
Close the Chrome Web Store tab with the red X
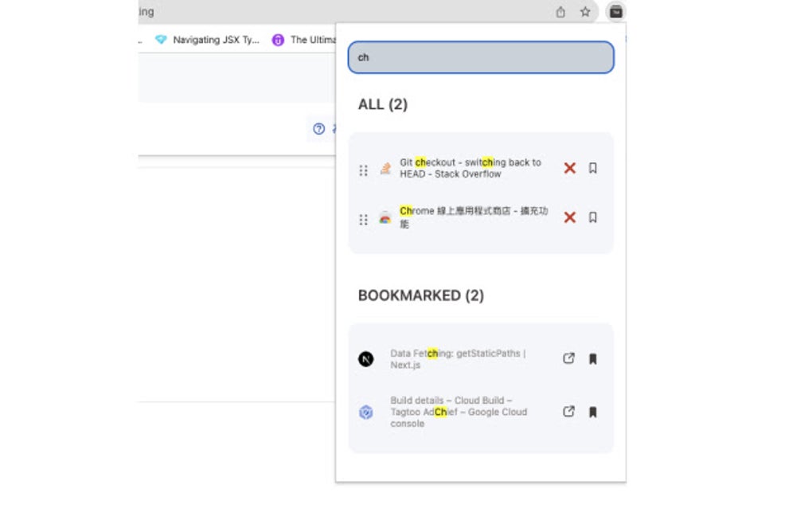tap(568, 218)
